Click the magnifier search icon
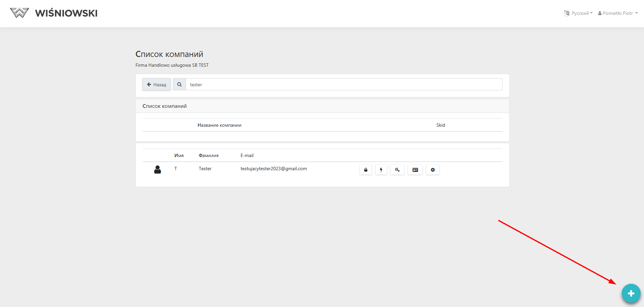644x307 pixels. [x=179, y=85]
